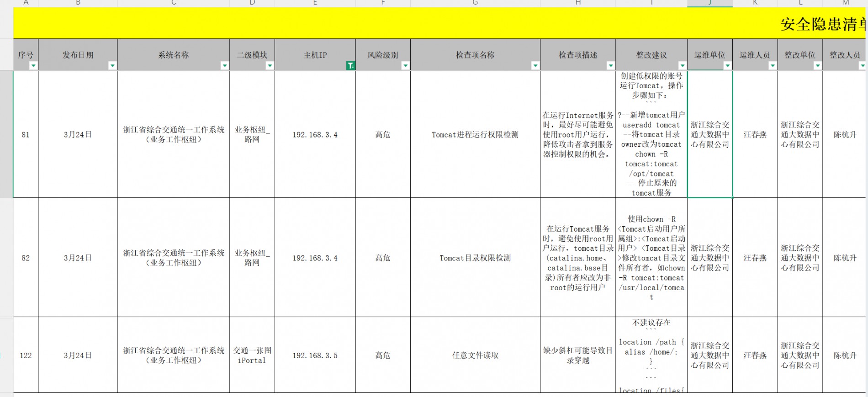Open the 系统名称 column filter arrow
Viewport: 868px width, 397px height.
coord(224,66)
